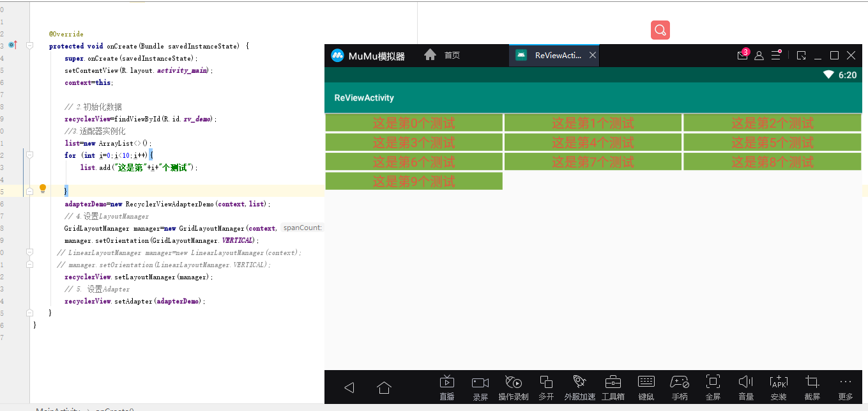Tap grid item 这是第5个测试
Screen dimensions: 868x411
click(x=772, y=143)
